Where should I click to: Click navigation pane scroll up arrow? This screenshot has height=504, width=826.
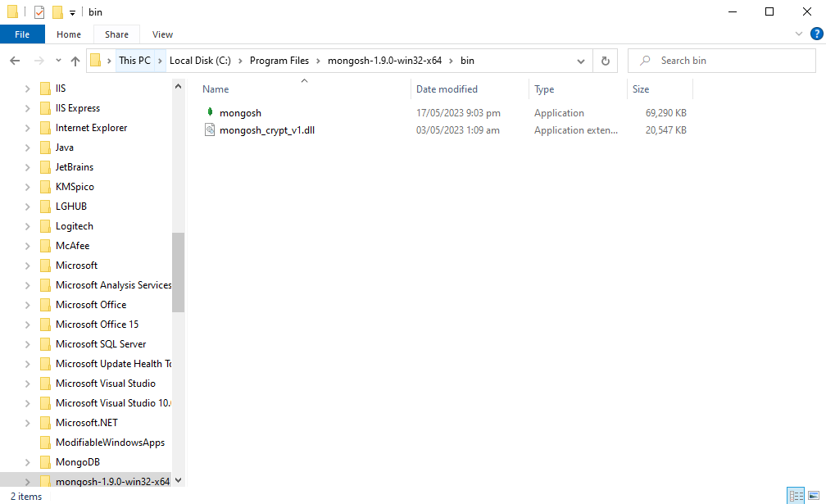tap(178, 86)
